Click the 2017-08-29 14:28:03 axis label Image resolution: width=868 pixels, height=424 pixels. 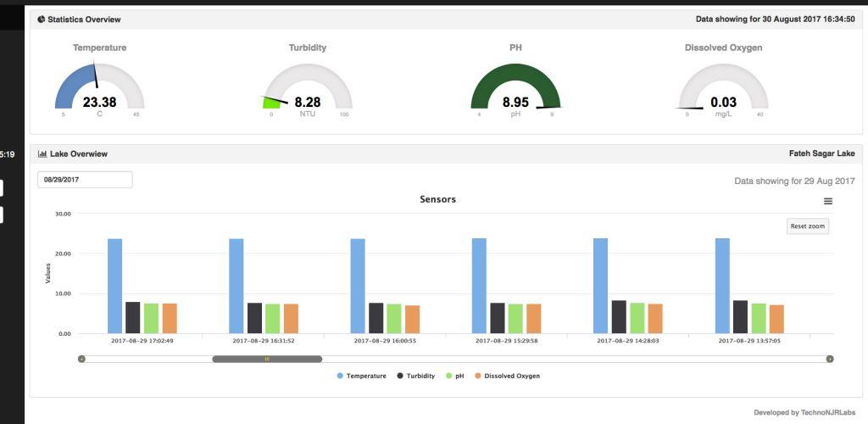628,341
